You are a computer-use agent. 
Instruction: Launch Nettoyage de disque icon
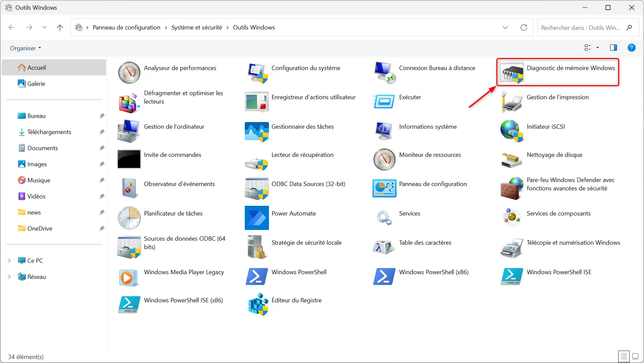tap(512, 160)
